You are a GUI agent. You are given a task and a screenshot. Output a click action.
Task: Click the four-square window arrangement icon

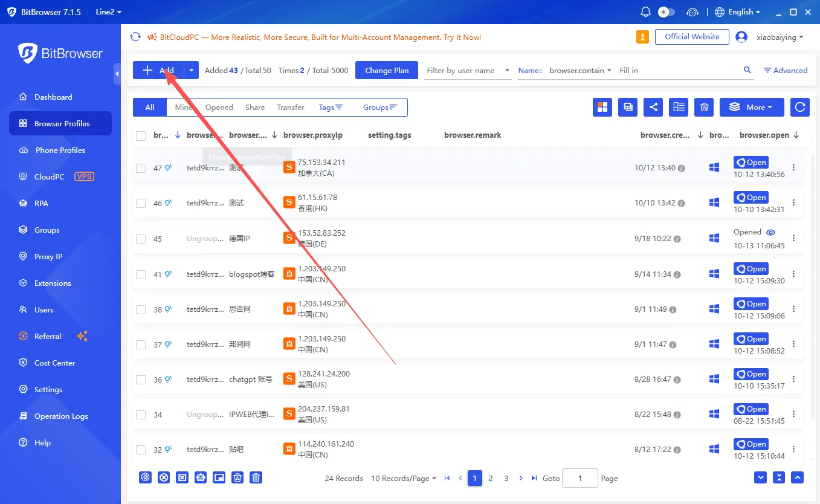click(602, 107)
